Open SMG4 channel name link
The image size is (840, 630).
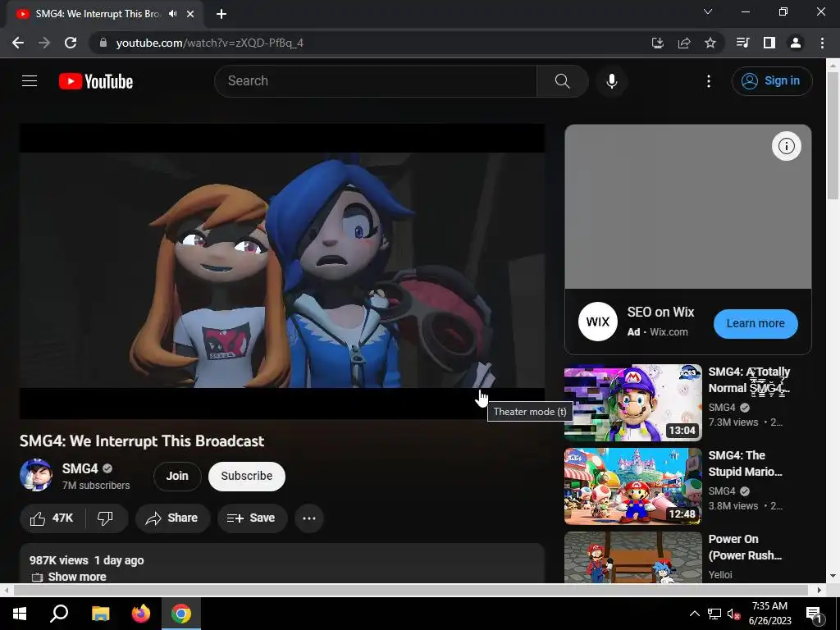coord(80,468)
